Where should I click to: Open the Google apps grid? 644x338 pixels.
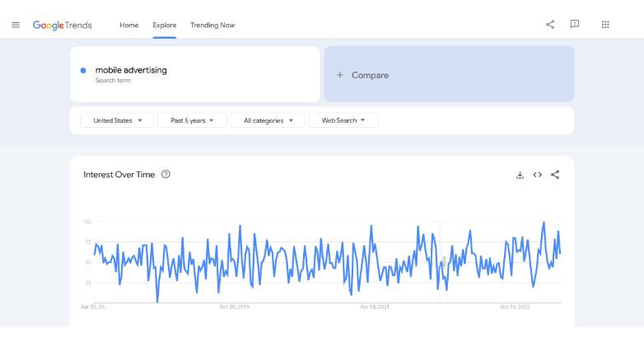(x=605, y=25)
